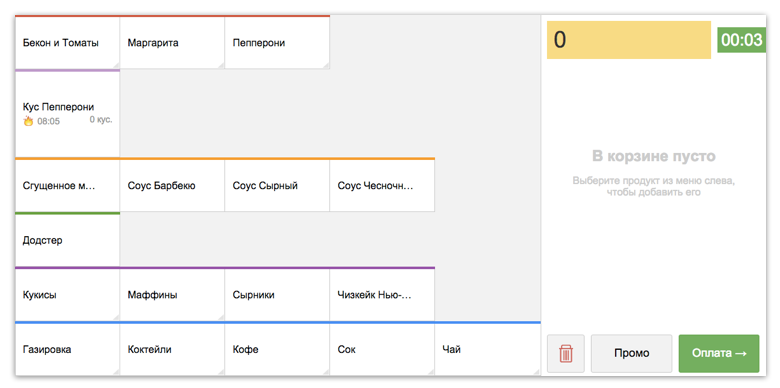Add Соус Барбекю to the order

(172, 186)
